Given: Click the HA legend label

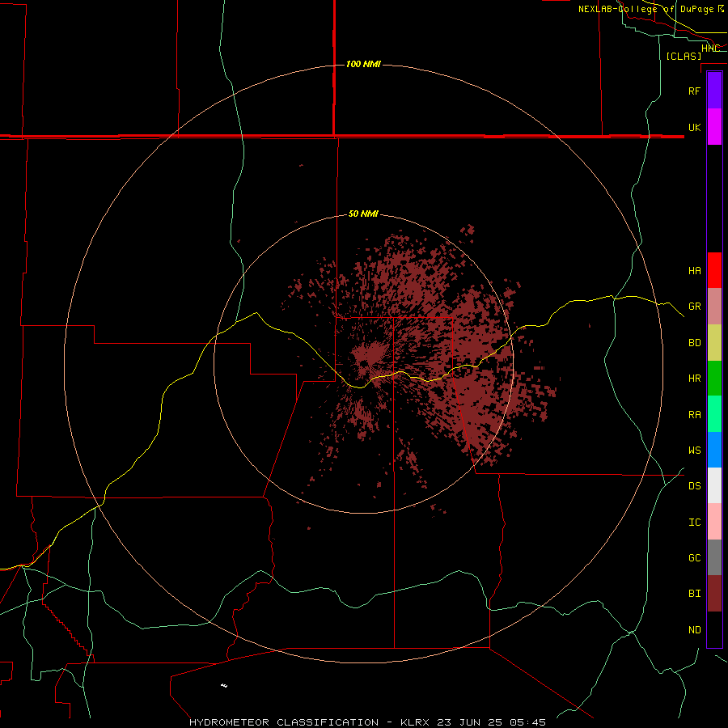Looking at the screenshot, I should click(694, 270).
